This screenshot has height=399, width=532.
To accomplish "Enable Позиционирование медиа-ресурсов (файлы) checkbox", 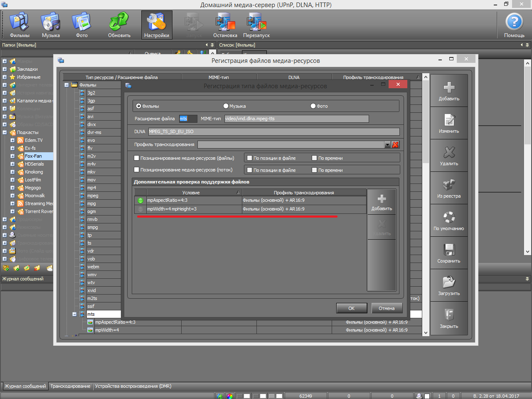I will point(137,158).
